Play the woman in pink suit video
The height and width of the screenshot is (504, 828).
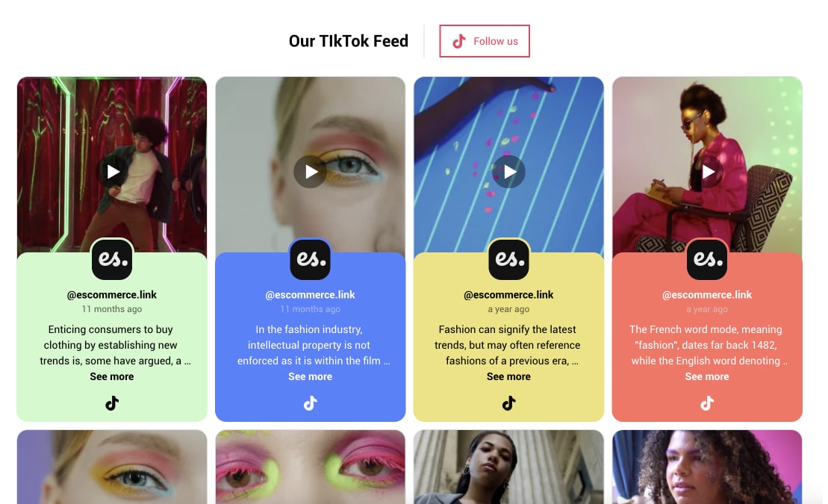click(x=707, y=172)
